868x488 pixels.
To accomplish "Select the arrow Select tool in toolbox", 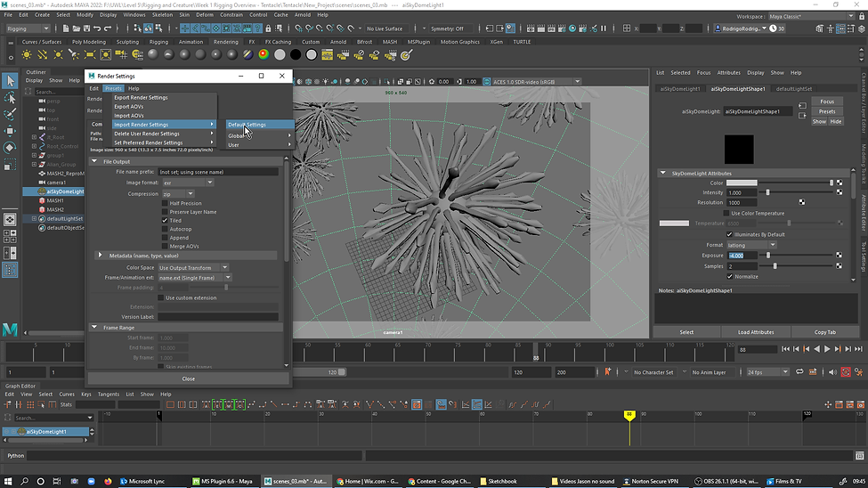I will 10,81.
